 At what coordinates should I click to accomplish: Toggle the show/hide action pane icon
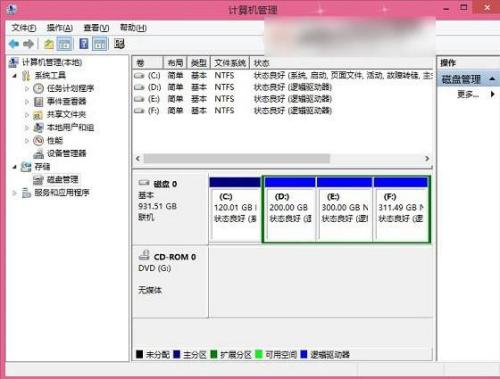[x=100, y=44]
